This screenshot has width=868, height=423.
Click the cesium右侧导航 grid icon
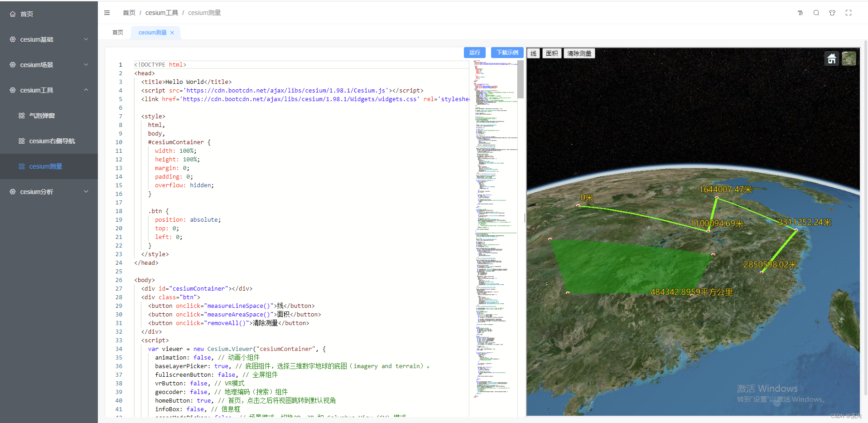click(x=21, y=141)
